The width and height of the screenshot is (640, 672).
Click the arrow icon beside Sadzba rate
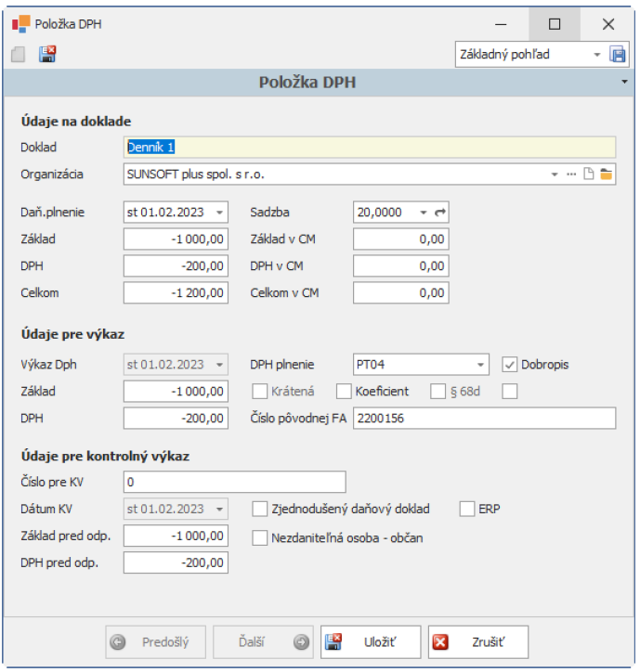click(x=441, y=213)
